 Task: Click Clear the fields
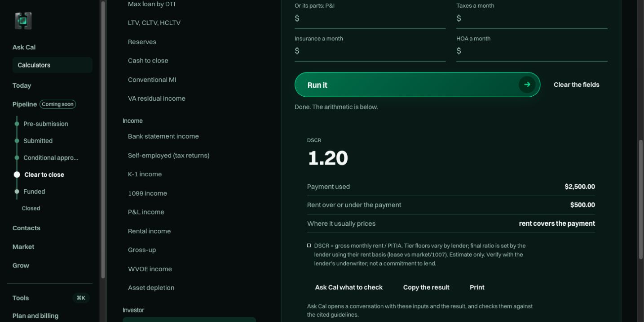[x=577, y=85]
